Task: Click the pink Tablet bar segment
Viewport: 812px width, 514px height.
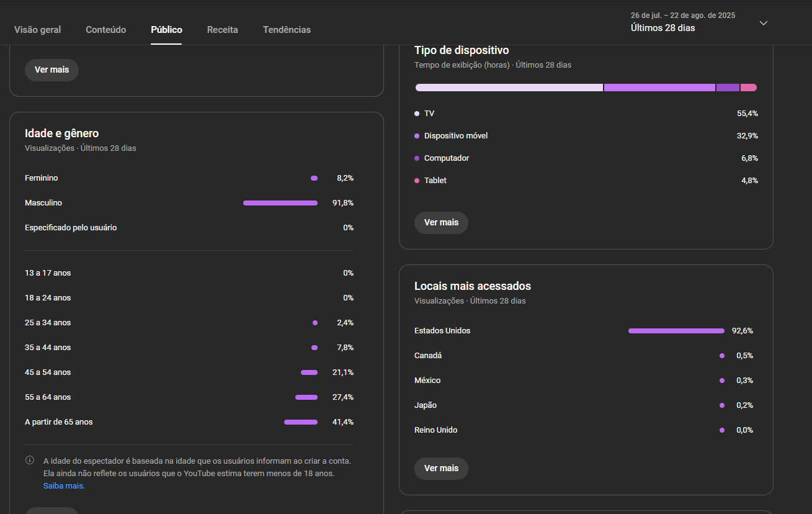Action: point(749,88)
